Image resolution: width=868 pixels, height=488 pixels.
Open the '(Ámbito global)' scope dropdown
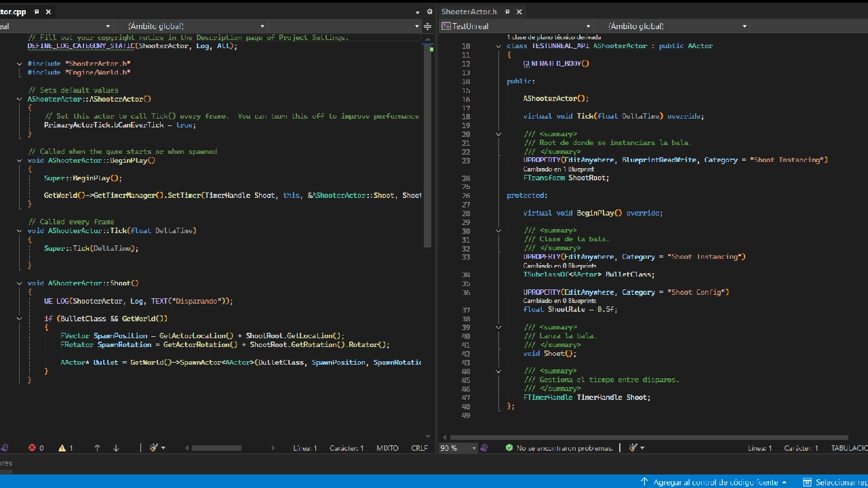193,26
